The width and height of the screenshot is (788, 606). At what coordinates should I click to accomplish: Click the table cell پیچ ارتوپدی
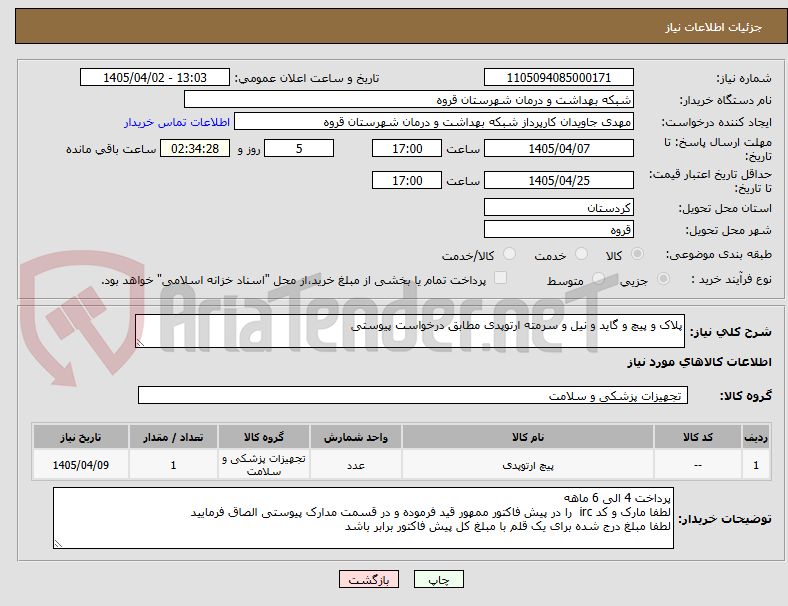[528, 465]
